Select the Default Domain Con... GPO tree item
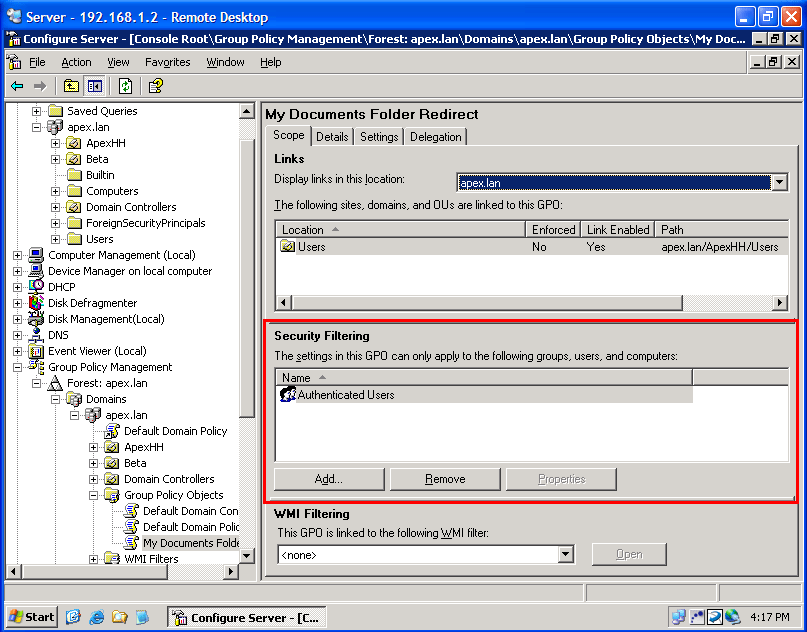This screenshot has height=632, width=807. [x=190, y=511]
